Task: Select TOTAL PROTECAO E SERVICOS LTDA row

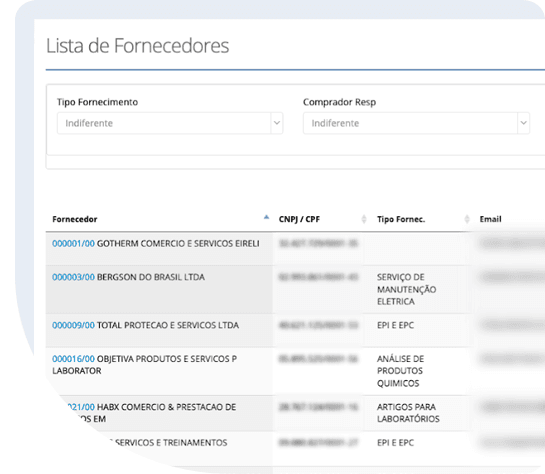Action: (x=295, y=330)
